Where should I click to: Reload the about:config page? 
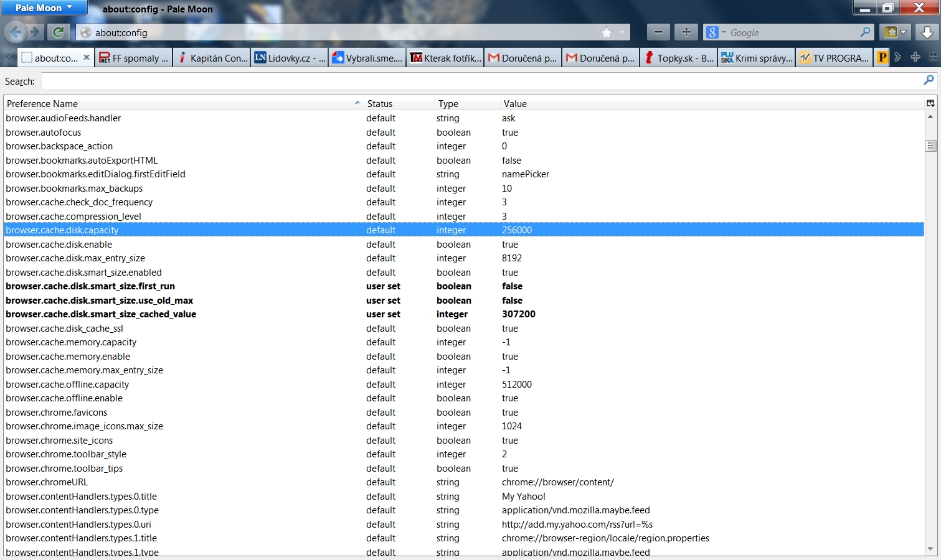tap(59, 32)
